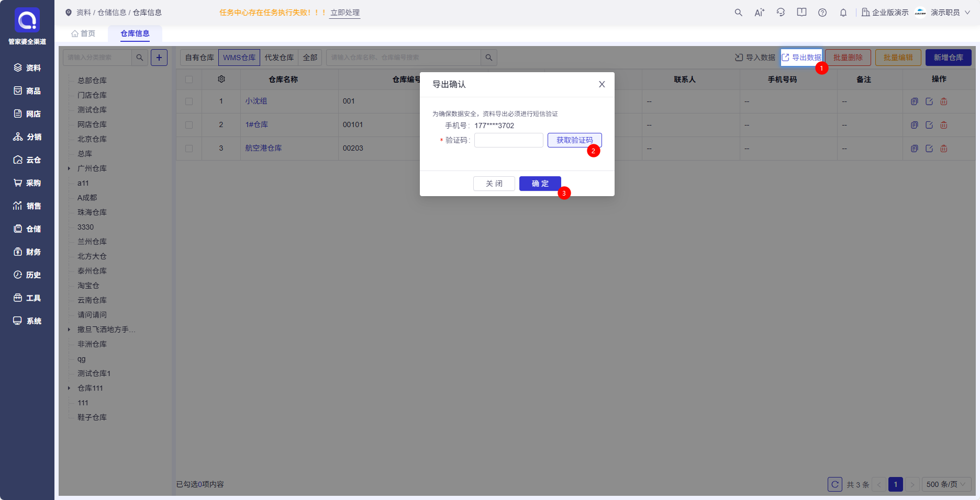Filter by 自有仓库 tab
This screenshot has height=500, width=980.
[x=199, y=58]
